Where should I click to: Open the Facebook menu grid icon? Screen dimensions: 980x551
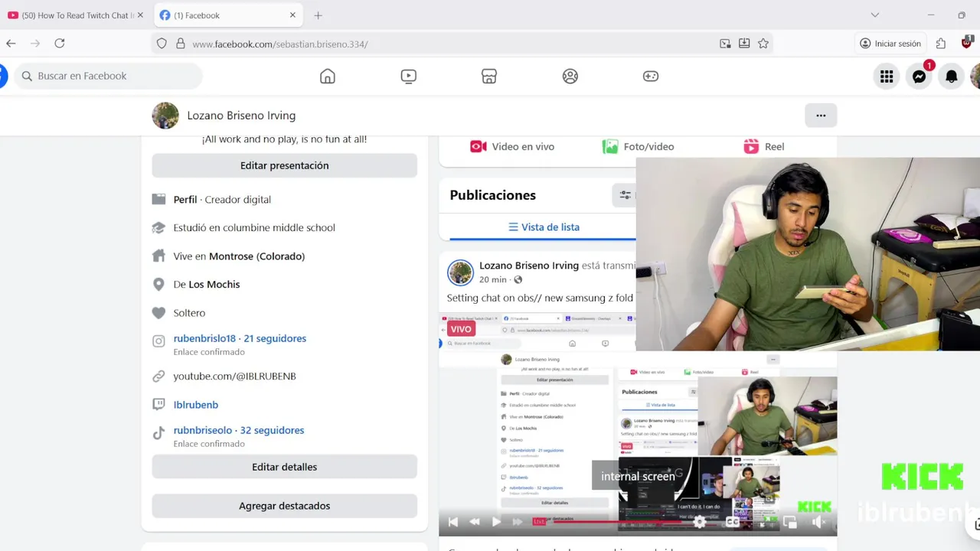tap(887, 76)
